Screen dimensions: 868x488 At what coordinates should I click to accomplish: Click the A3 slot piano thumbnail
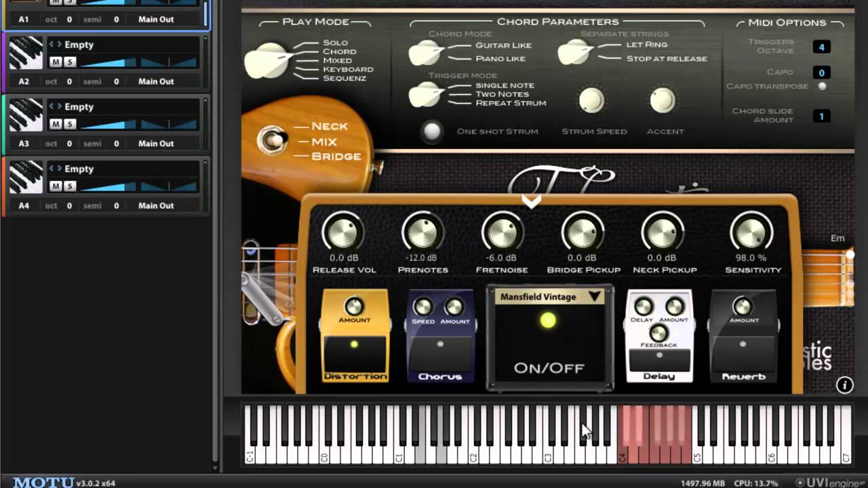tap(25, 116)
